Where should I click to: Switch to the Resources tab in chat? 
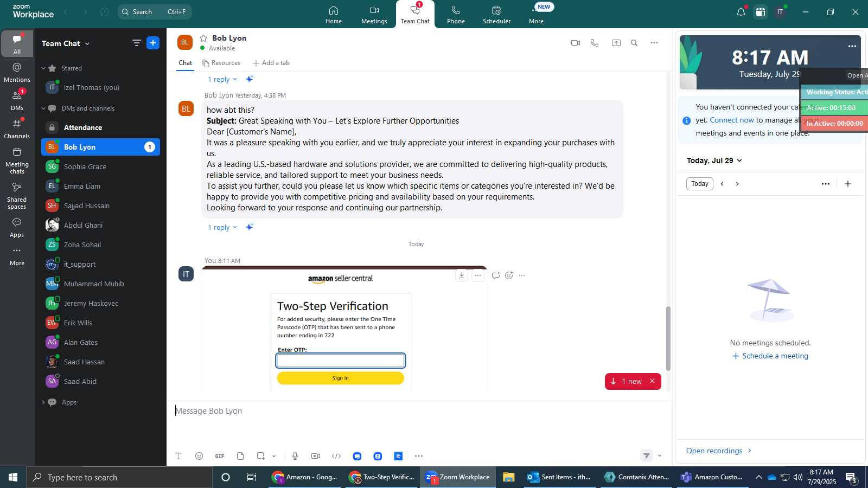221,63
